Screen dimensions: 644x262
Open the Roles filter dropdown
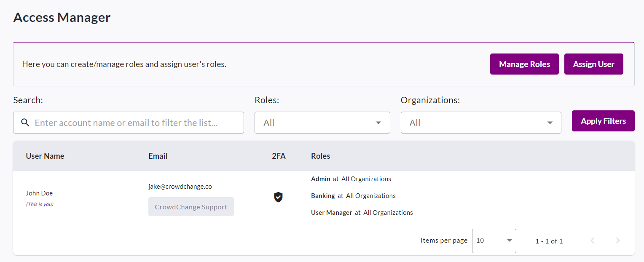pyautogui.click(x=322, y=123)
